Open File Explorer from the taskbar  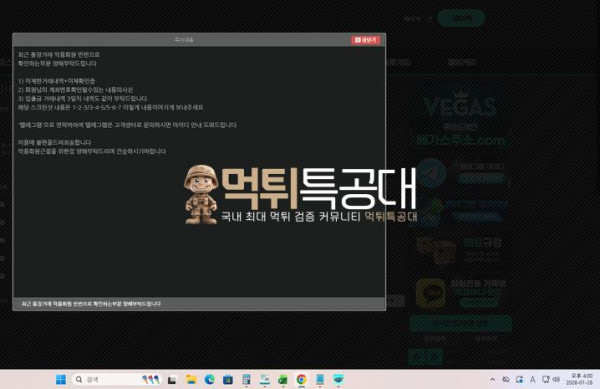pos(191,379)
